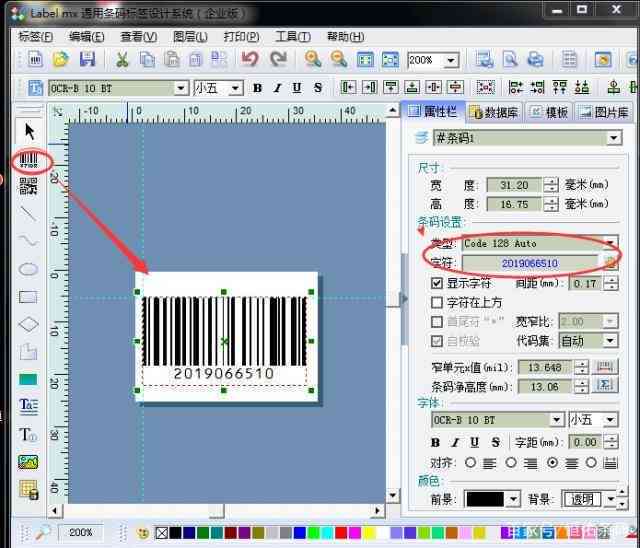
Task: Select the table grid tool
Action: pyautogui.click(x=29, y=489)
